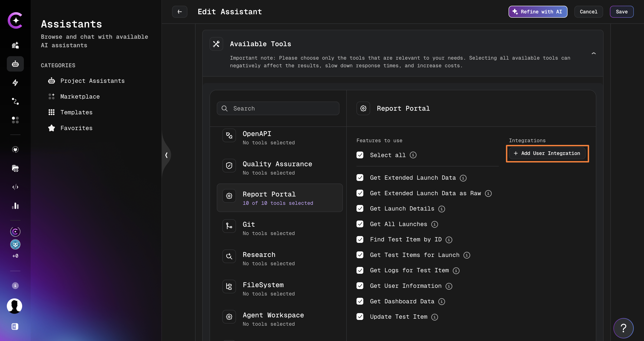Select the FileSystem toolkit

pyautogui.click(x=279, y=289)
